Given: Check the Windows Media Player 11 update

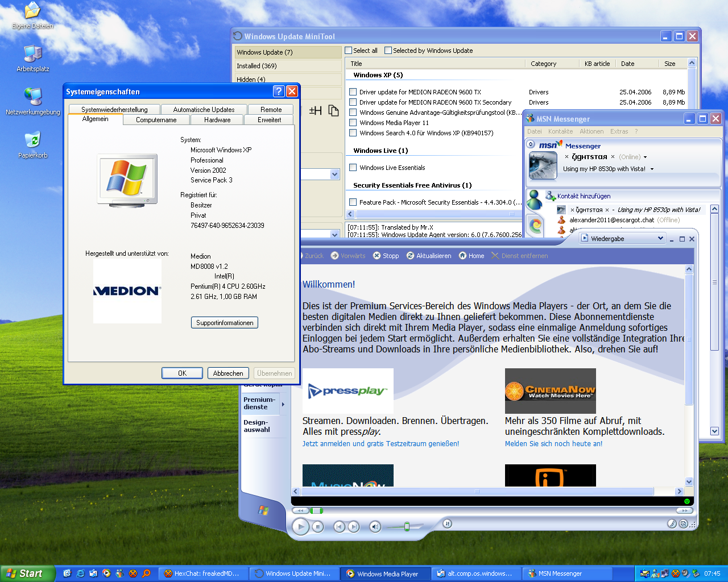Looking at the screenshot, I should 353,123.
